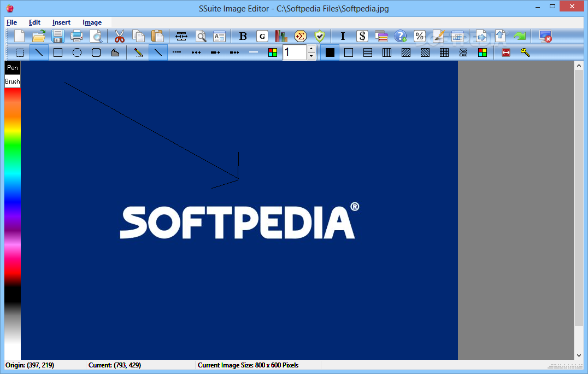
Task: Click the green checkmark shield icon
Action: coord(320,37)
